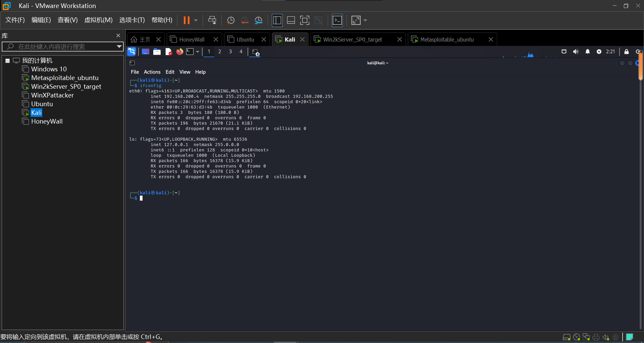Lock the Kali screen with padlock icon
The height and width of the screenshot is (343, 644).
click(x=627, y=52)
